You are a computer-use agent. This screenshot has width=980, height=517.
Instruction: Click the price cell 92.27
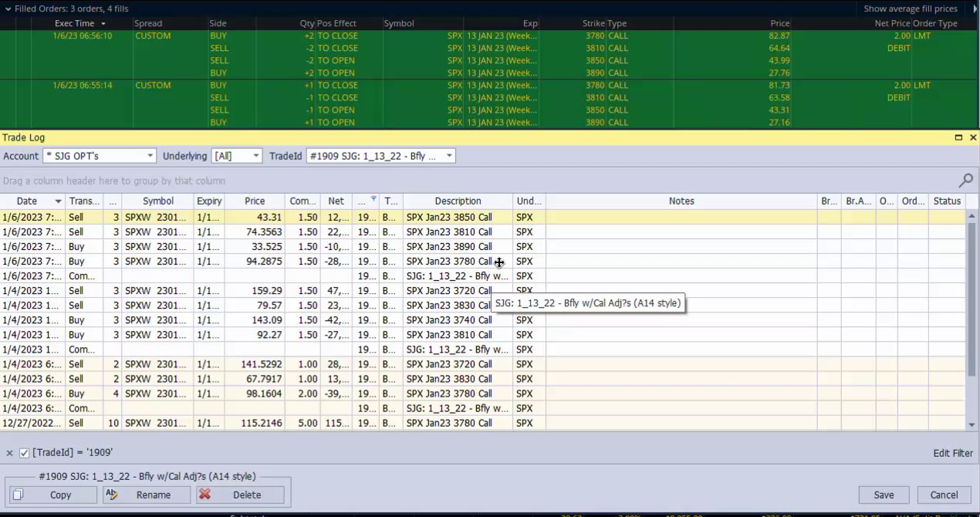click(255, 335)
